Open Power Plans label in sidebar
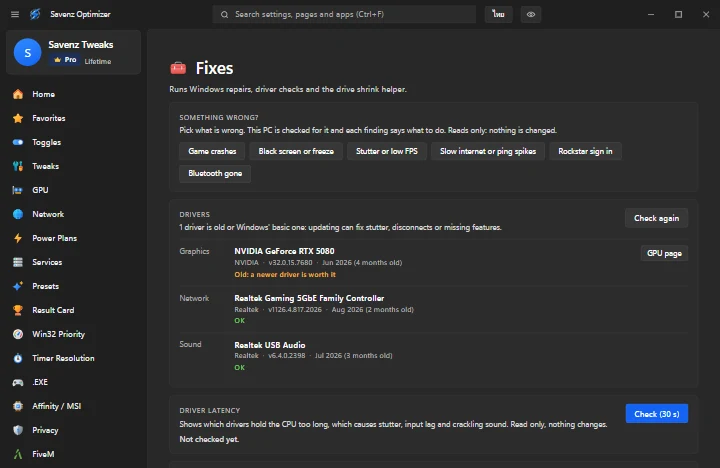The image size is (720, 468). (55, 238)
